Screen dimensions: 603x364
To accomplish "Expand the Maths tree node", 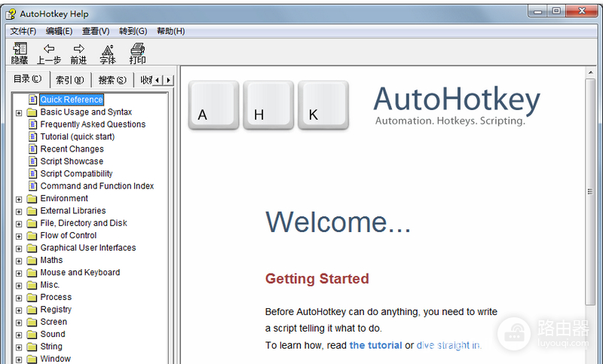I will (18, 261).
